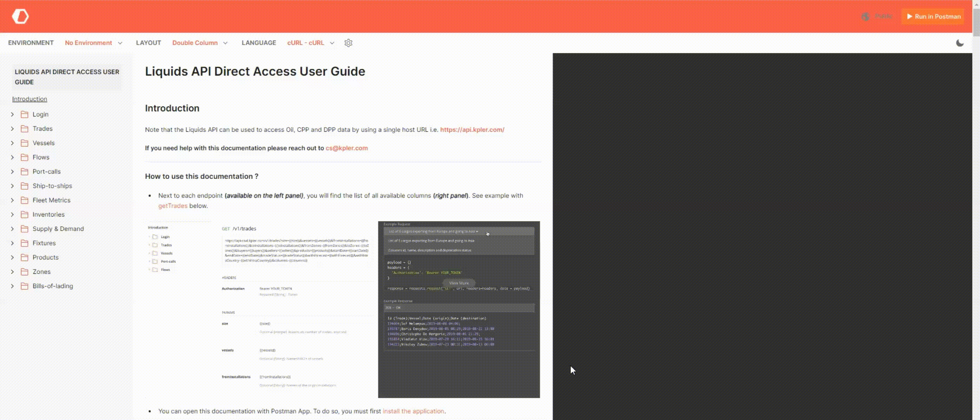Image resolution: width=980 pixels, height=420 pixels.
Task: Open the install the application link
Action: pos(413,411)
